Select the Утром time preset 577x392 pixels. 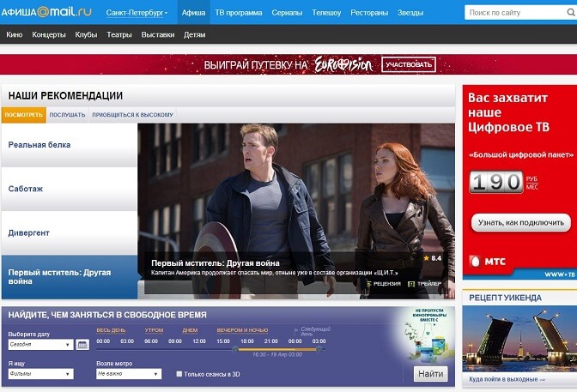pyautogui.click(x=154, y=330)
